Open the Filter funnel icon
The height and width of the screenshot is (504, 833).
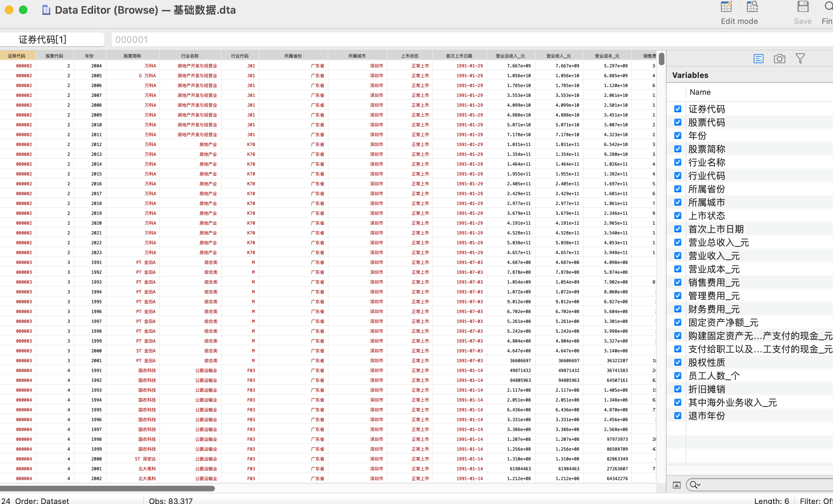pyautogui.click(x=800, y=59)
